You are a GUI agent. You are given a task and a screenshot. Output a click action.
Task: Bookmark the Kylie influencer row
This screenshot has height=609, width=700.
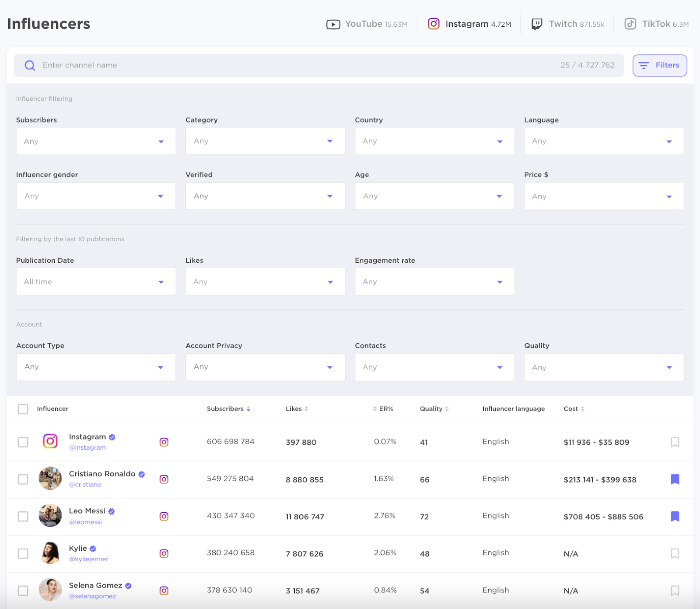click(675, 554)
